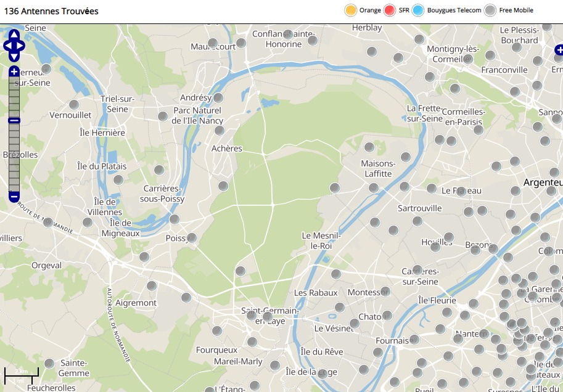563x392 pixels.
Task: Open antenna marker near Le Mesnil-le-Roi
Action: coord(335,274)
